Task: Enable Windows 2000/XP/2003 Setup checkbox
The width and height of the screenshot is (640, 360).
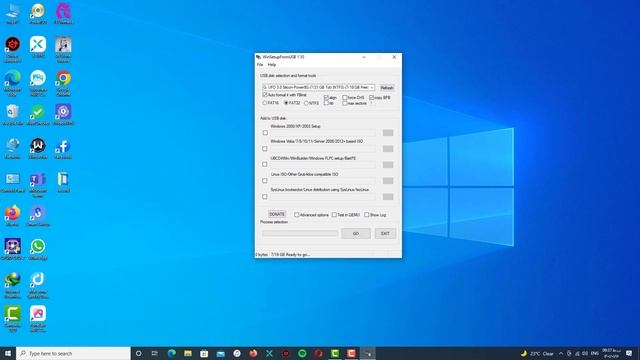Action: (265, 133)
